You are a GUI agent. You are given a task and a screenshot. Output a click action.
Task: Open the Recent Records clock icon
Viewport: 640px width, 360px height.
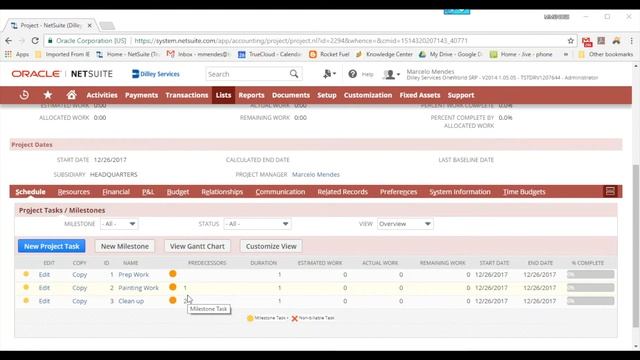(24, 95)
